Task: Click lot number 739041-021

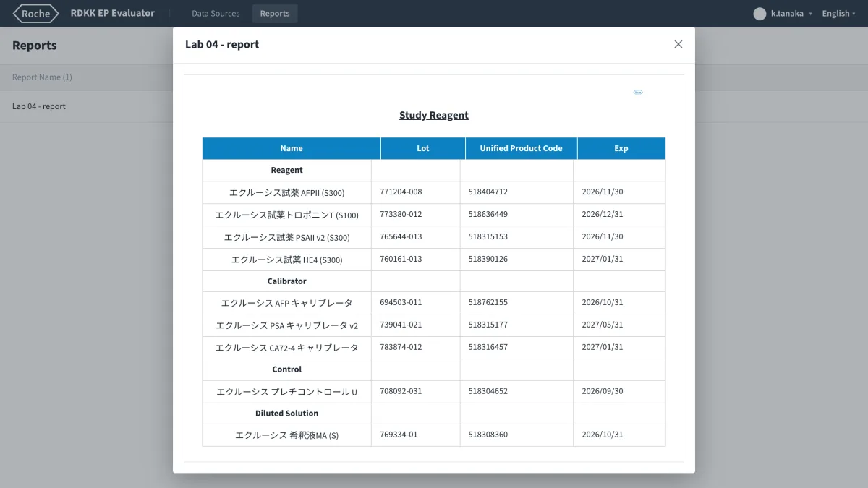Action: point(401,325)
